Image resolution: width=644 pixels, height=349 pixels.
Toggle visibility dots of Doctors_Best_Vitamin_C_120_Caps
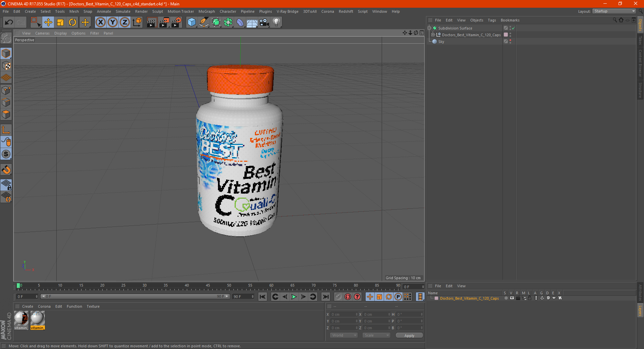(x=511, y=35)
